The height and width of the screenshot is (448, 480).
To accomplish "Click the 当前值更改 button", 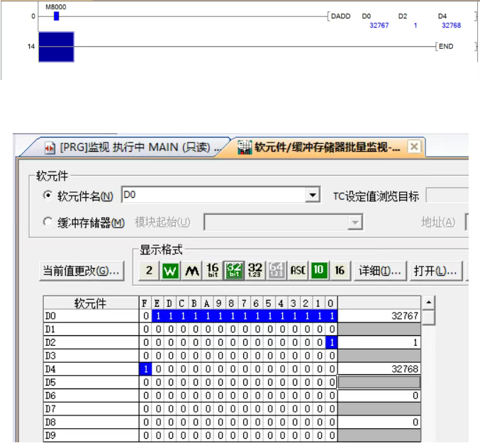I will 86,270.
